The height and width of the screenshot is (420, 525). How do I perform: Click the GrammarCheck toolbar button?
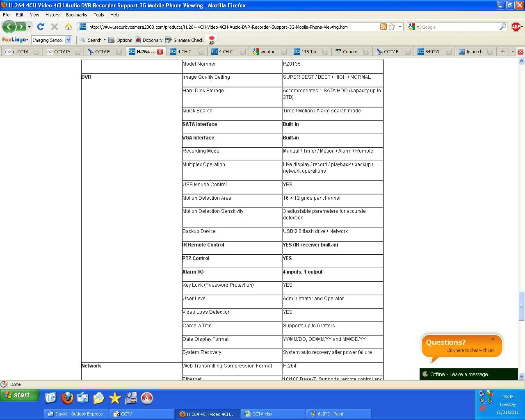pyautogui.click(x=185, y=40)
